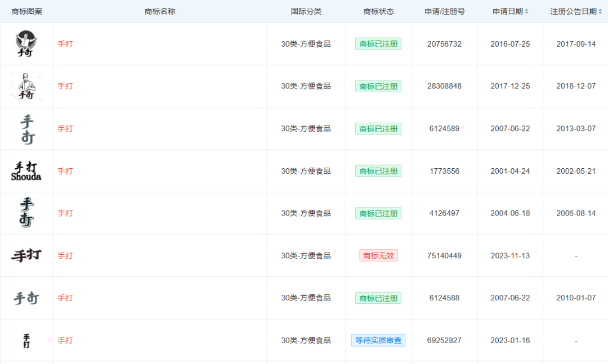Image resolution: width=608 pixels, height=364 pixels.
Task: Click the 商标已注册 badge in row 6124589
Action: pos(378,129)
